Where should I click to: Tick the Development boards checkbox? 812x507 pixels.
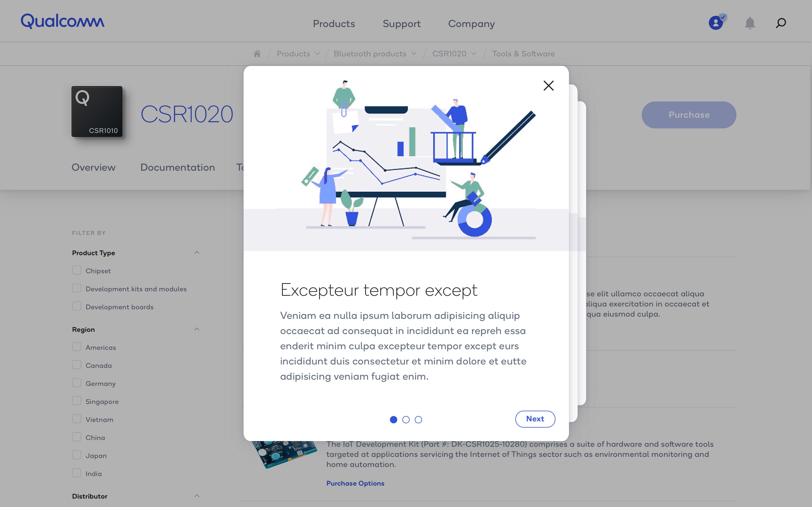(x=76, y=306)
